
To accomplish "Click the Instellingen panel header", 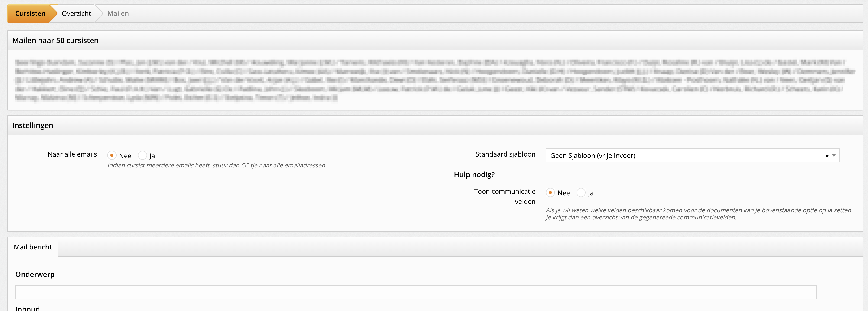I will pos(33,125).
